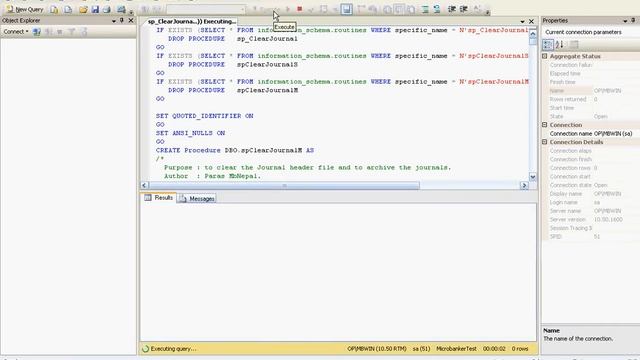
Task: Click the Uncomment Selected Lines icon
Action: pyautogui.click(x=437, y=9)
